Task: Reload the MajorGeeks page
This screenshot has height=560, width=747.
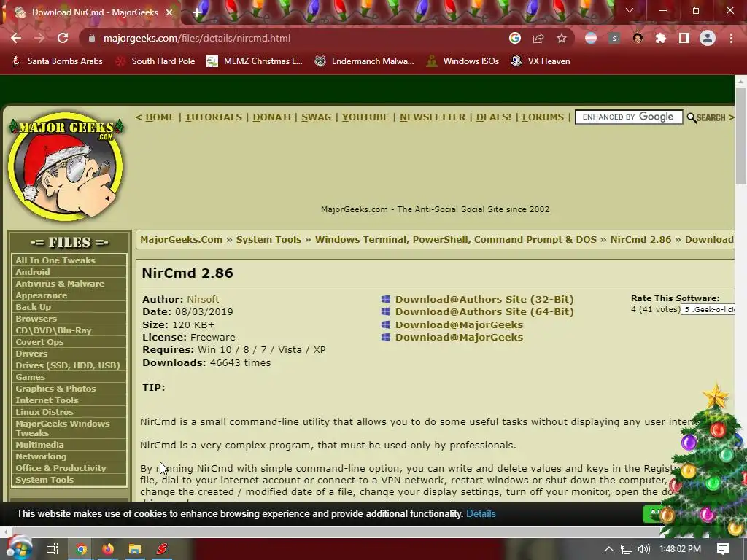Action: point(63,38)
